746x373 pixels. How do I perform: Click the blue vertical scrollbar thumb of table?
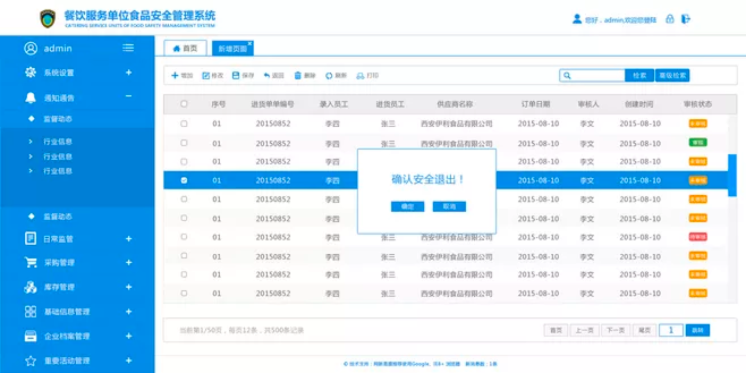click(x=732, y=175)
